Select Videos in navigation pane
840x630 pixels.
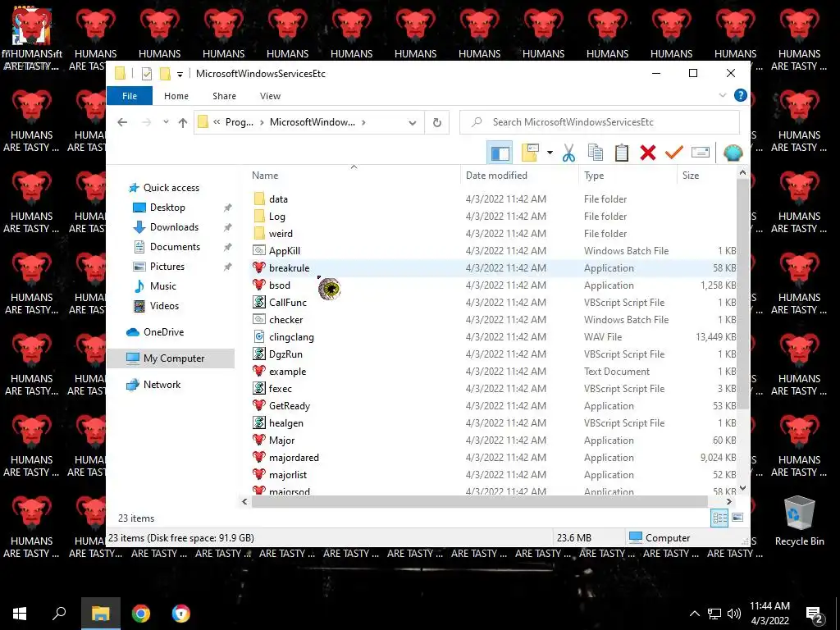point(164,306)
